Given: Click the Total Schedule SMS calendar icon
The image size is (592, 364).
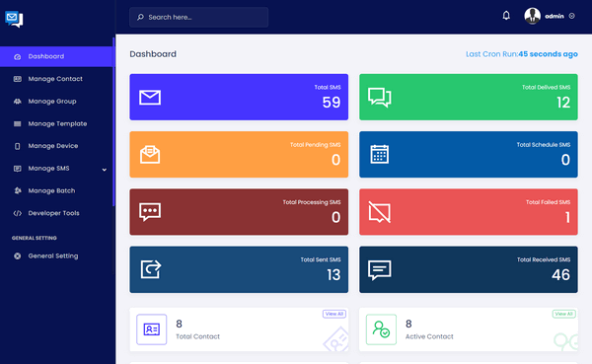Looking at the screenshot, I should pos(380,154).
